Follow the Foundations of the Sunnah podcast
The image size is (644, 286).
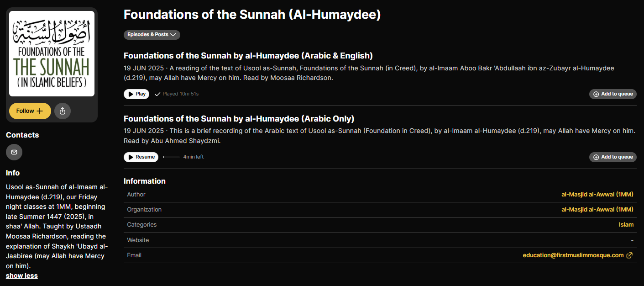30,111
